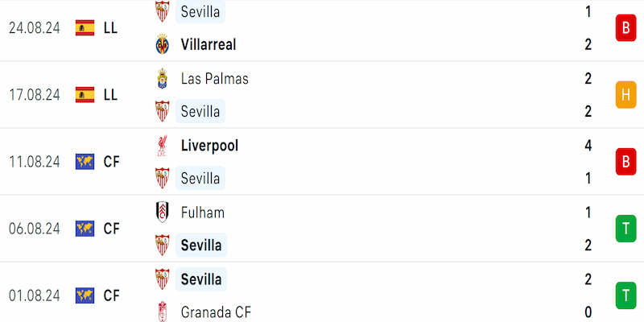Click Sevilla crest in the Liverpool match

163,178
